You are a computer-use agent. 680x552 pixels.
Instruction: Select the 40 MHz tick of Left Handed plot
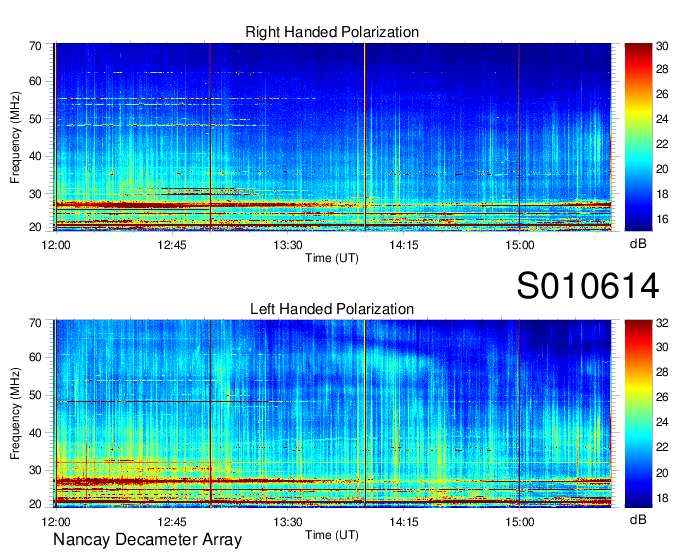coord(36,433)
